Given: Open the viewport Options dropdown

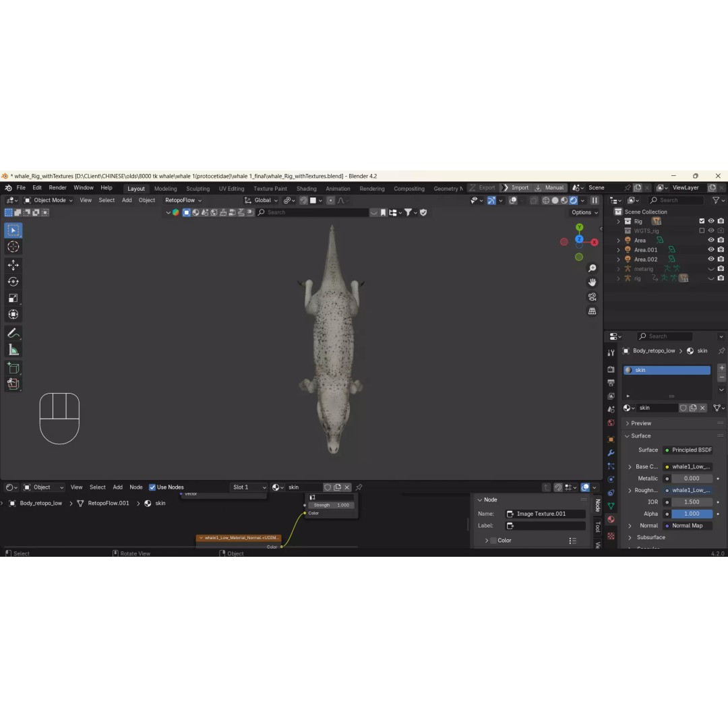Looking at the screenshot, I should point(584,212).
